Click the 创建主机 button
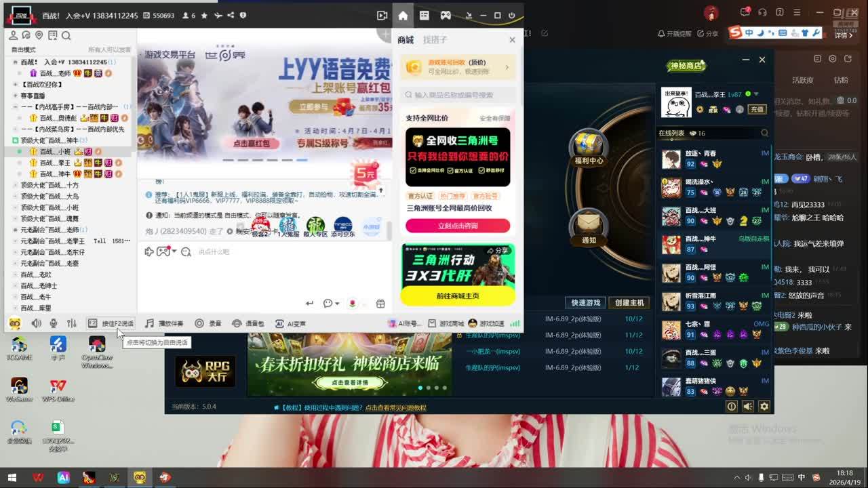 coord(629,302)
